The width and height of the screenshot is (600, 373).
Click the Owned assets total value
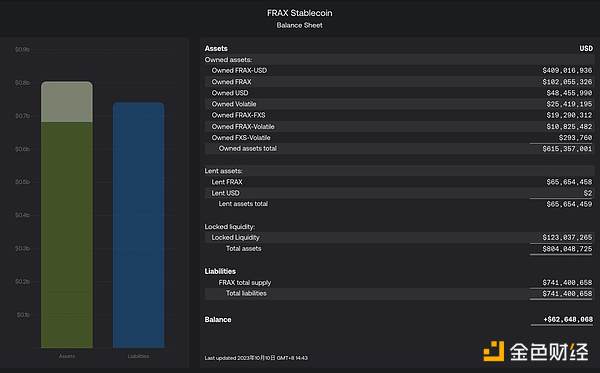point(567,148)
